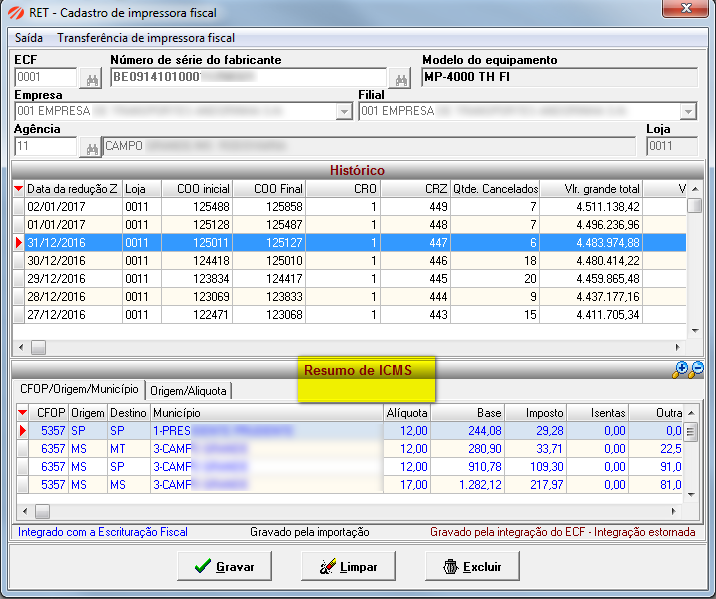Click the Loja input field
Screen dimensions: 716x599
point(672,146)
